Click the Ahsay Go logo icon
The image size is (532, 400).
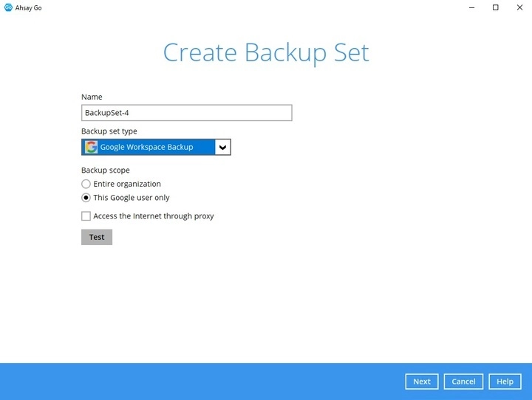8,7
